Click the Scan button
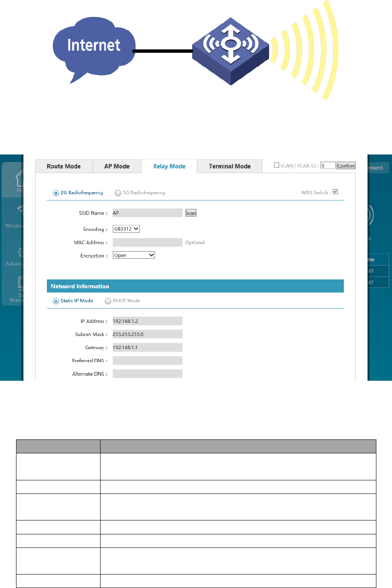 tap(191, 213)
